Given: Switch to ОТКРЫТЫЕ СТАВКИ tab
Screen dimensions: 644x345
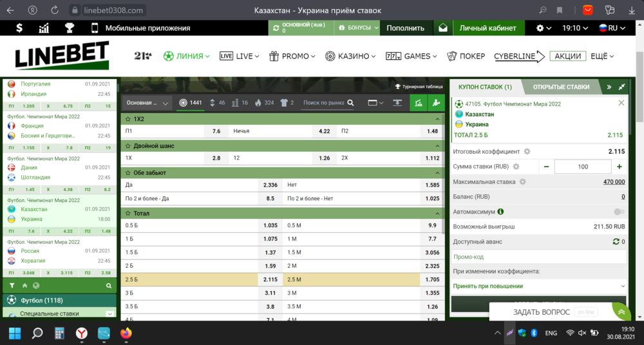Looking at the screenshot, I should (x=561, y=87).
